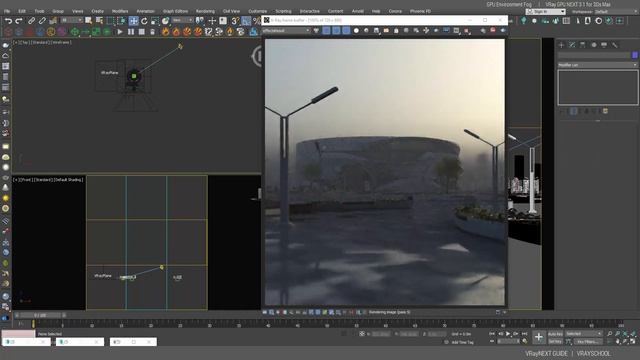The height and width of the screenshot is (360, 640).
Task: Open the Customize menu
Action: click(258, 11)
